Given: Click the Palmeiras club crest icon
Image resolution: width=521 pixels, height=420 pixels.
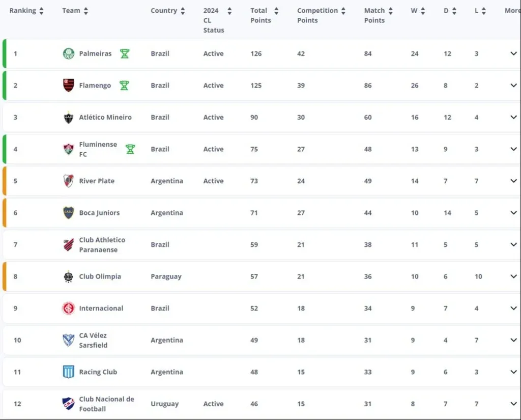Looking at the screenshot, I should [68, 53].
